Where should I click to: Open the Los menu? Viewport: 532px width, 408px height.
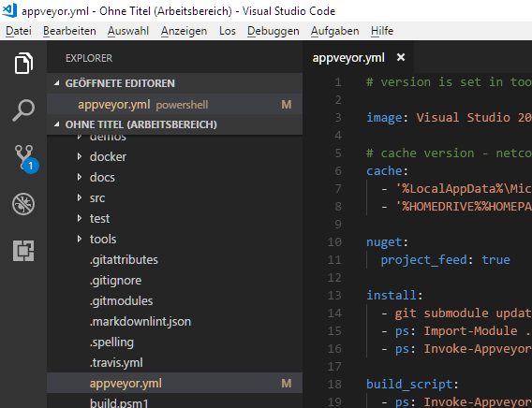pos(228,31)
